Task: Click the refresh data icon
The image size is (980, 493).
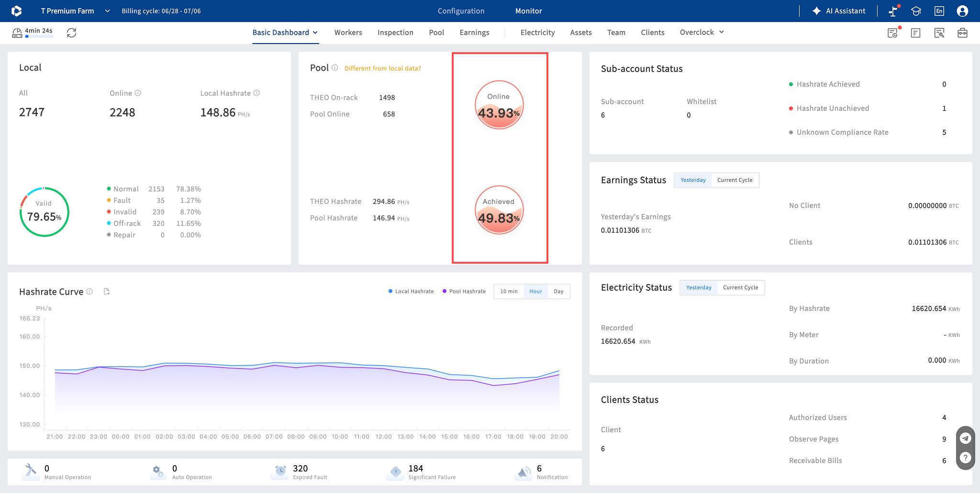Action: pos(72,33)
